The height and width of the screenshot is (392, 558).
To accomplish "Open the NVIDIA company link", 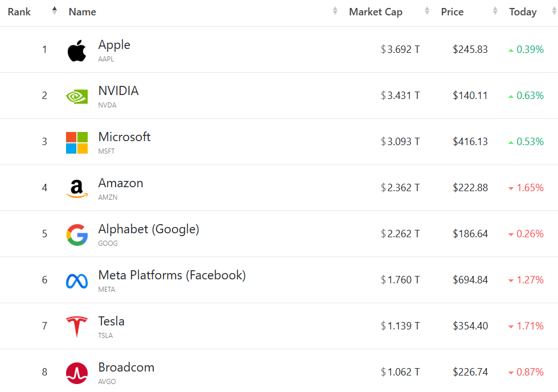I will pyautogui.click(x=118, y=91).
